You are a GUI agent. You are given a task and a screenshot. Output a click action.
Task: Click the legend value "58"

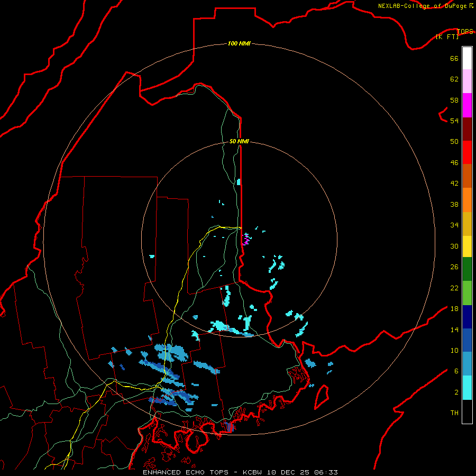coord(454,100)
